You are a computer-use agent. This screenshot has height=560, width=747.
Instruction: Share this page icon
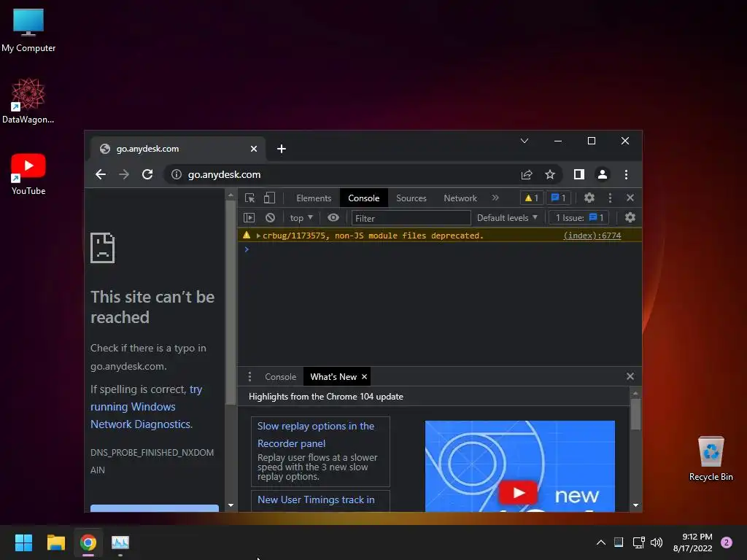pyautogui.click(x=527, y=174)
